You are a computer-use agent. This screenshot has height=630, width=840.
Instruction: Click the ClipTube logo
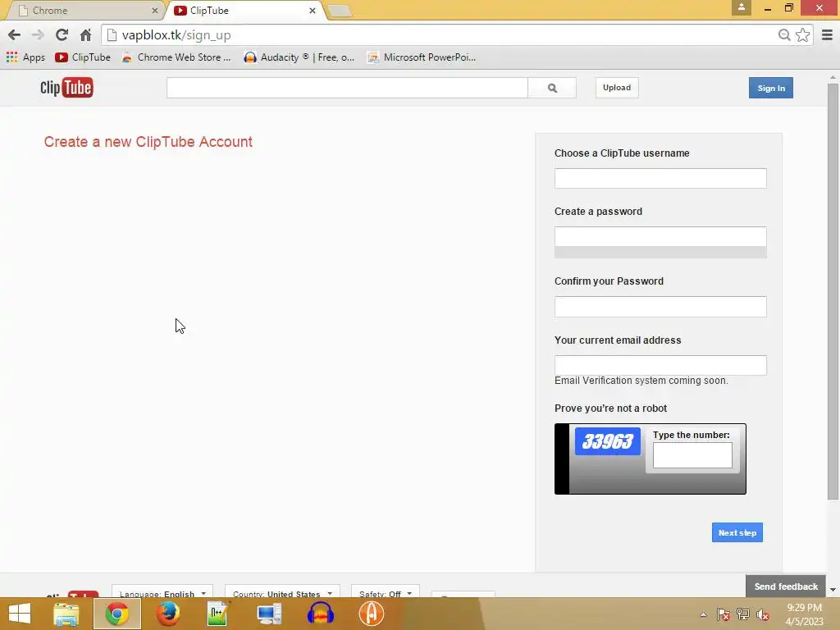coord(66,87)
